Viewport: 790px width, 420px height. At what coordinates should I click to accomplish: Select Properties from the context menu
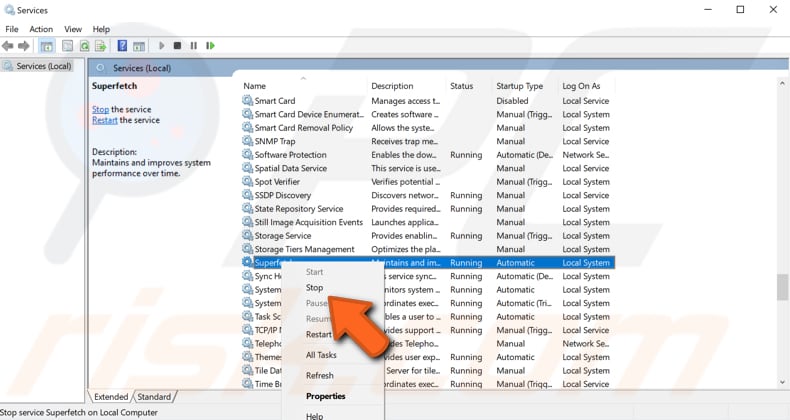tap(325, 396)
